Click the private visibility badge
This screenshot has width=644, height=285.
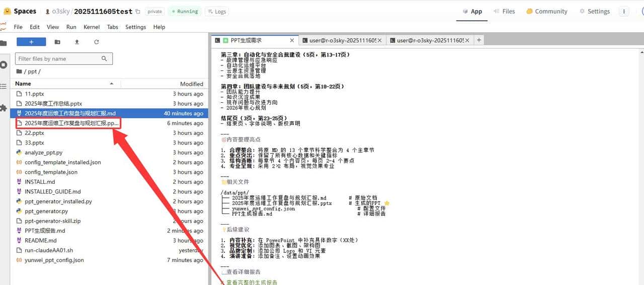[155, 12]
